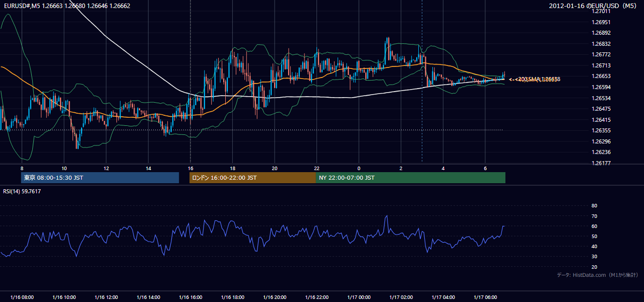Viewport: 644px width, 302px height.
Task: Click the 1/16 14:00 bottom time label
Action: pyautogui.click(x=148, y=297)
